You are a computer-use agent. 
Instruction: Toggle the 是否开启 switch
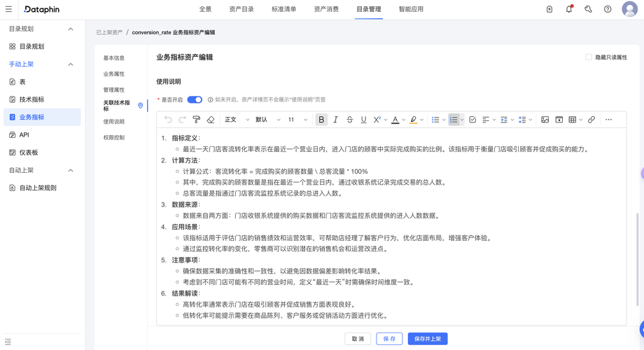[195, 99]
